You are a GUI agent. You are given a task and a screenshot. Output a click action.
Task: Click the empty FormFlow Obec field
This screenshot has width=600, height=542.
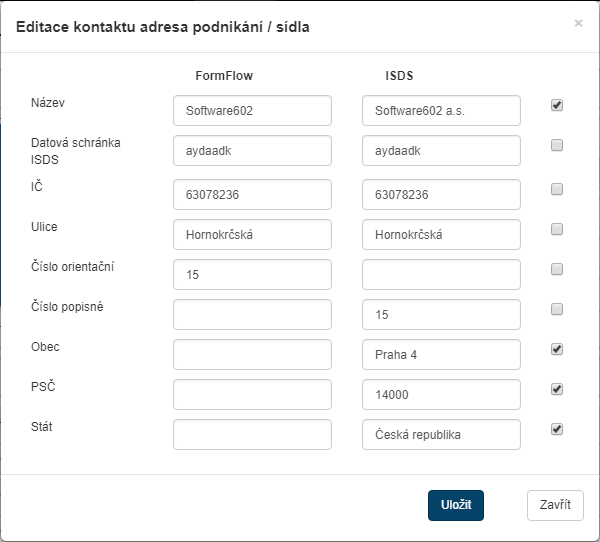(252, 355)
